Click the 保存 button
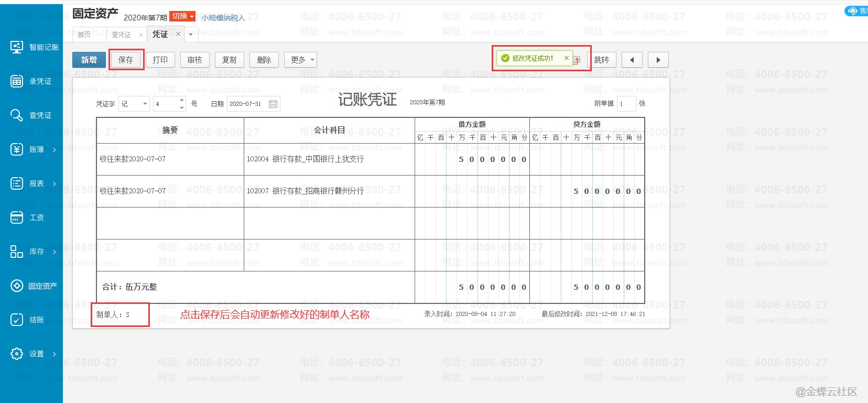868x403 pixels. 126,60
